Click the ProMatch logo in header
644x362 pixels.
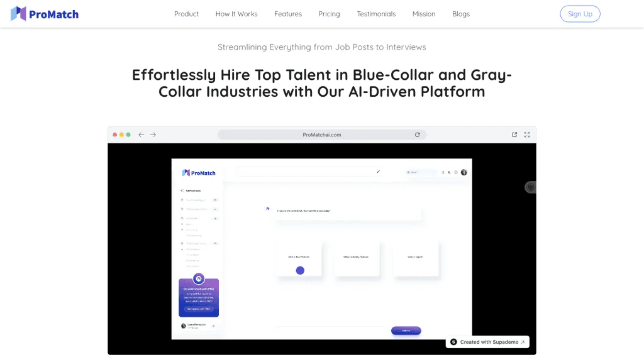click(x=45, y=14)
